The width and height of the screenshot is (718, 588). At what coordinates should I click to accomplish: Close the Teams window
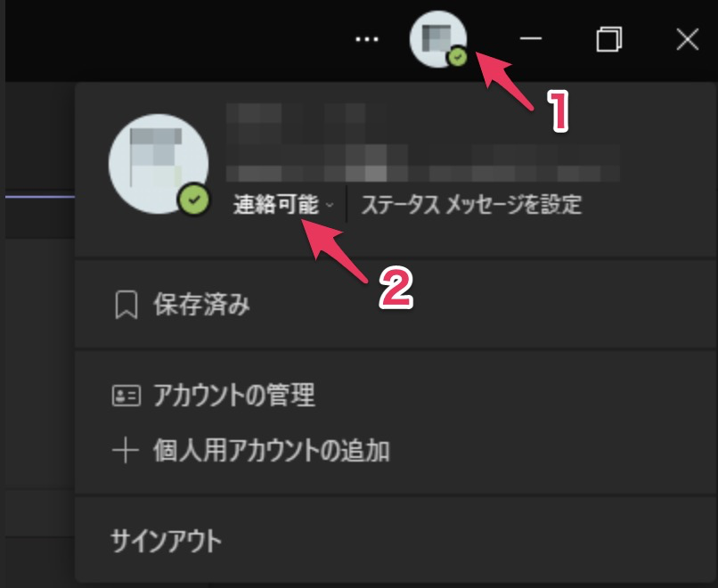click(x=688, y=39)
